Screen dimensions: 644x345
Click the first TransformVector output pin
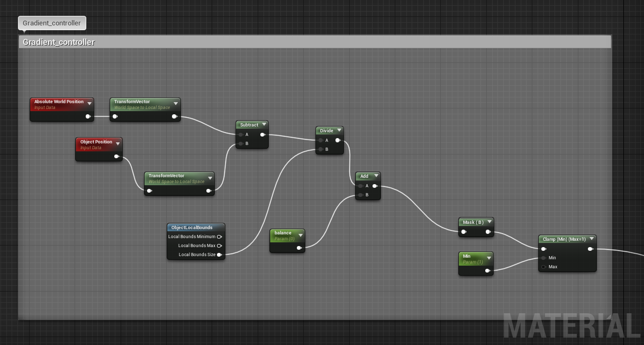click(175, 116)
